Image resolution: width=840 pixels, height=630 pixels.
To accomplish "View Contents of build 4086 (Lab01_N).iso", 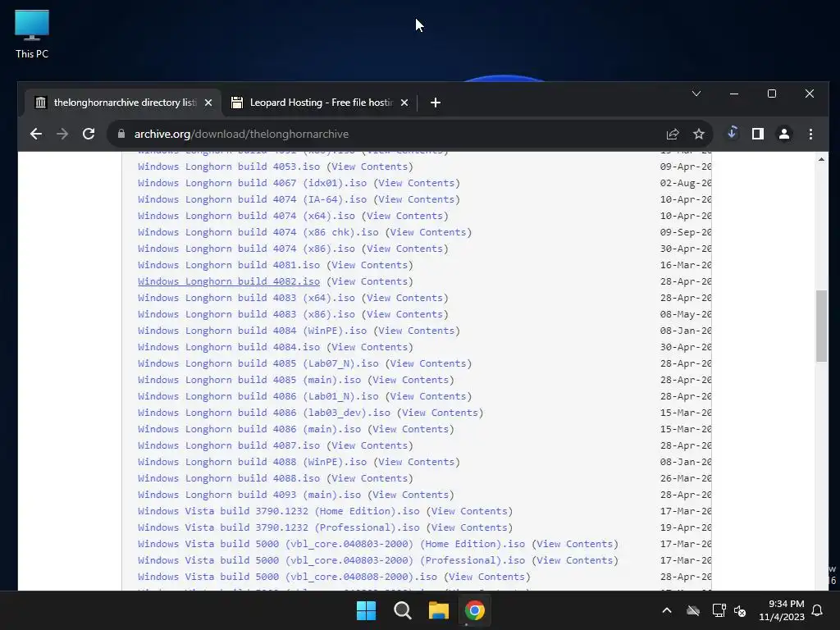I will point(428,396).
